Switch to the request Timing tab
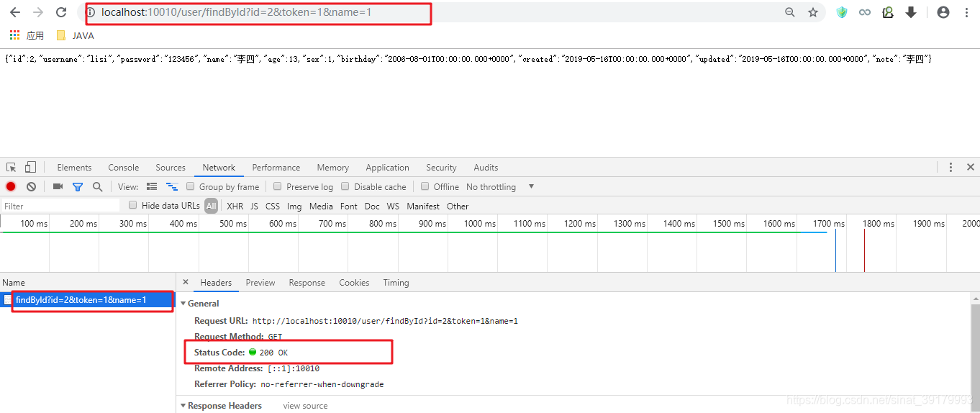Viewport: 980px width, 413px height. coord(396,283)
